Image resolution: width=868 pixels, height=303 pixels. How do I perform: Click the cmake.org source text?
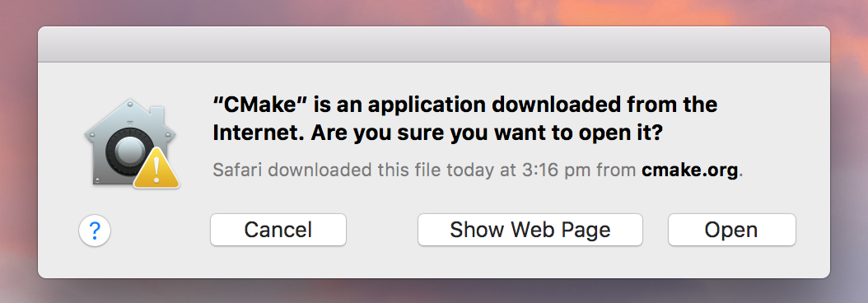(690, 170)
